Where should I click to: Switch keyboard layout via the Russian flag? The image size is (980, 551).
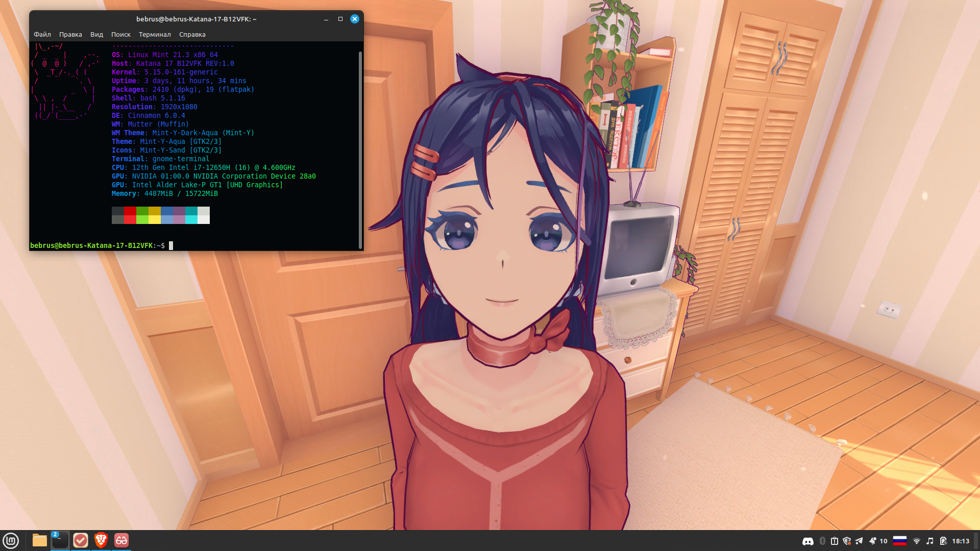click(900, 541)
